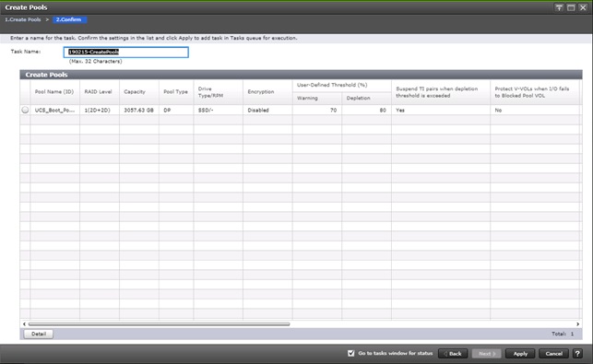This screenshot has height=364, width=593.
Task: Click the Total: 1 count label
Action: click(x=563, y=334)
